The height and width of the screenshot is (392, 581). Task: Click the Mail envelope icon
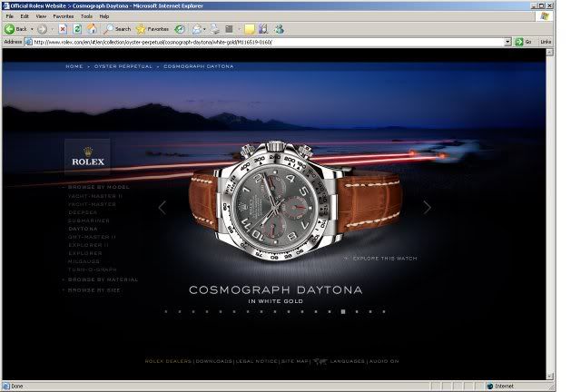197,29
